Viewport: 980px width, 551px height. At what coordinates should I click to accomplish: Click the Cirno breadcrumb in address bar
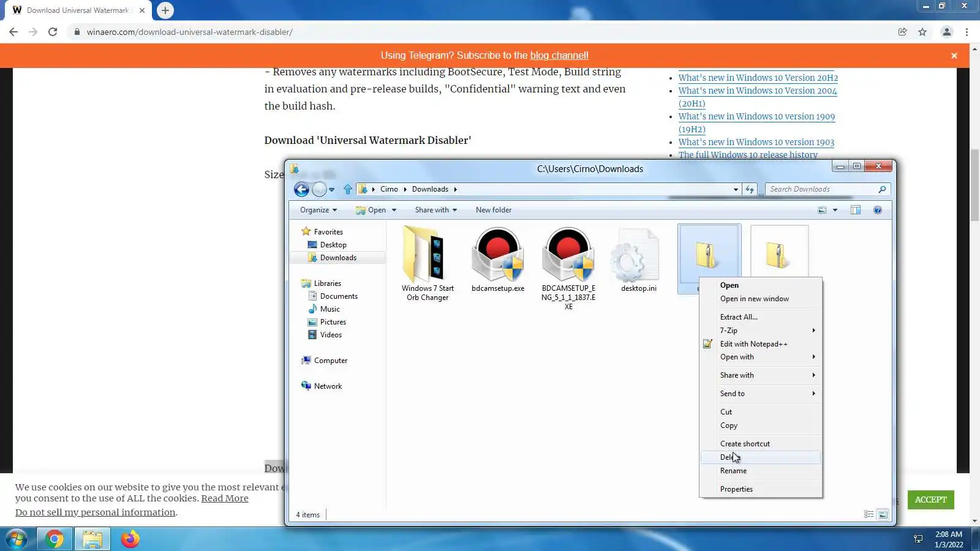(x=389, y=189)
